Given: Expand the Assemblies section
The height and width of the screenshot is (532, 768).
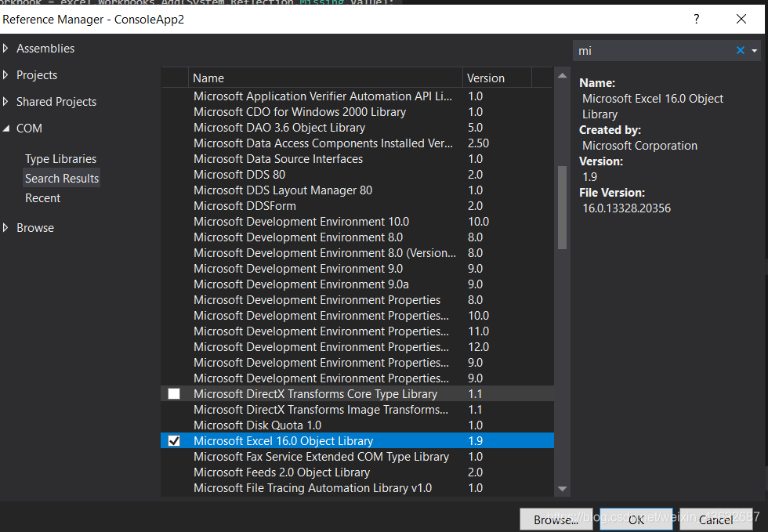Looking at the screenshot, I should [6, 48].
